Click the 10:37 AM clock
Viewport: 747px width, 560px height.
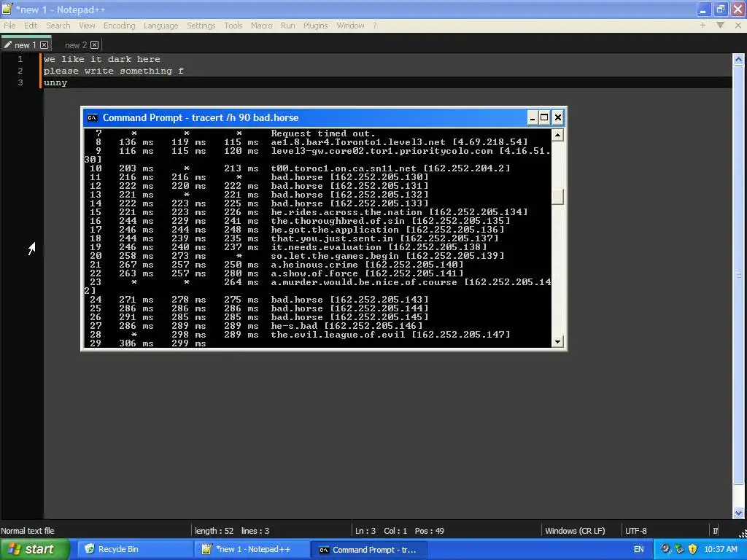[720, 550]
